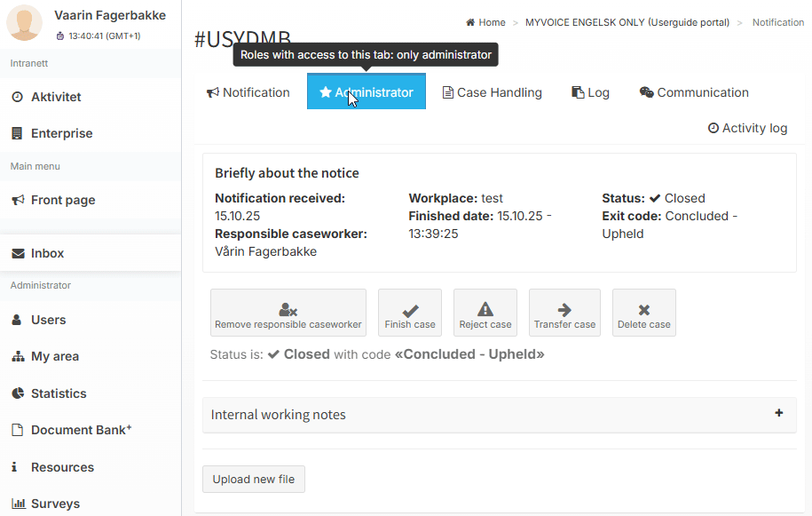Click the Reject case warning triangle button
This screenshot has height=516, width=812.
pos(485,313)
